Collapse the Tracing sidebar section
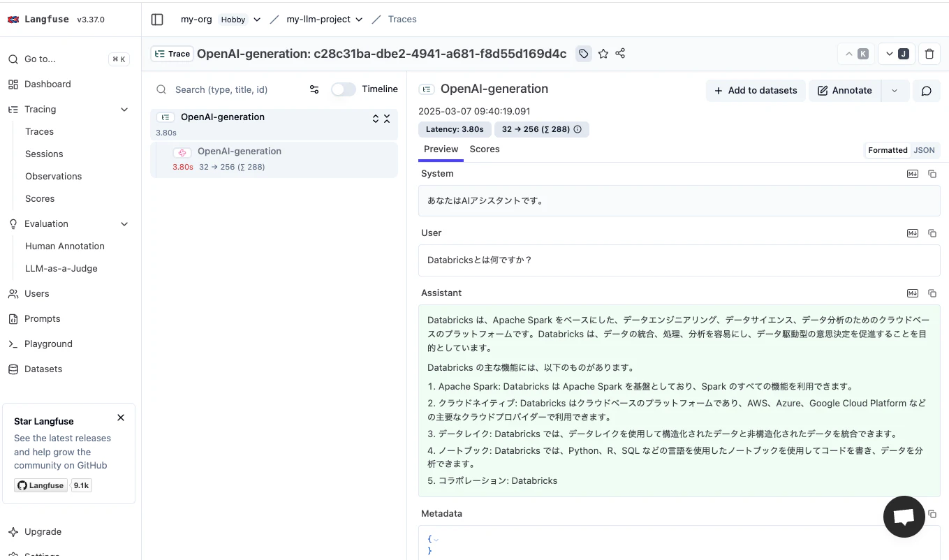949x560 pixels. 124,110
